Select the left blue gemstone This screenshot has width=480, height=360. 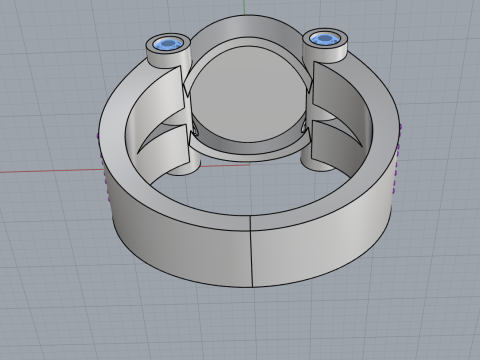point(169,44)
